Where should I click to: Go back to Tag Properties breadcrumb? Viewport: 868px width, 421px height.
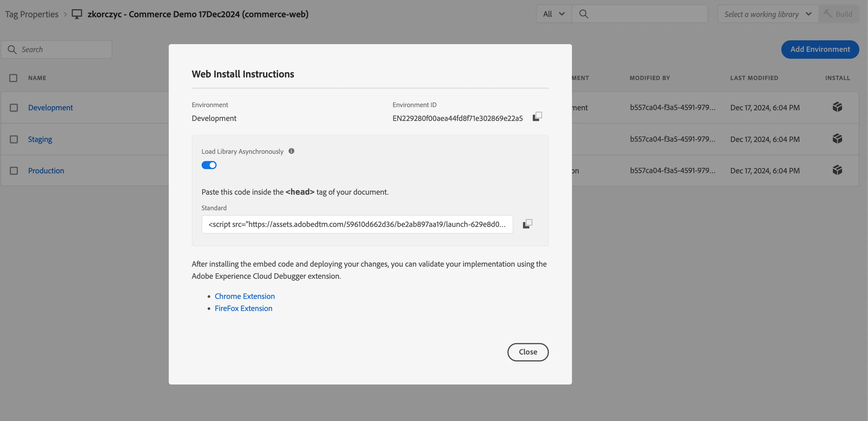click(x=32, y=14)
